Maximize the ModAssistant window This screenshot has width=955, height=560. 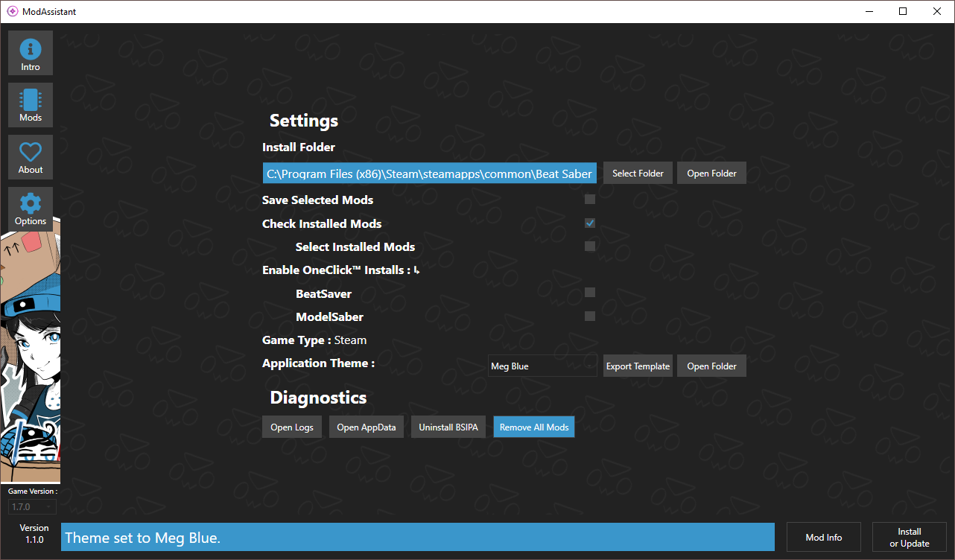click(903, 11)
